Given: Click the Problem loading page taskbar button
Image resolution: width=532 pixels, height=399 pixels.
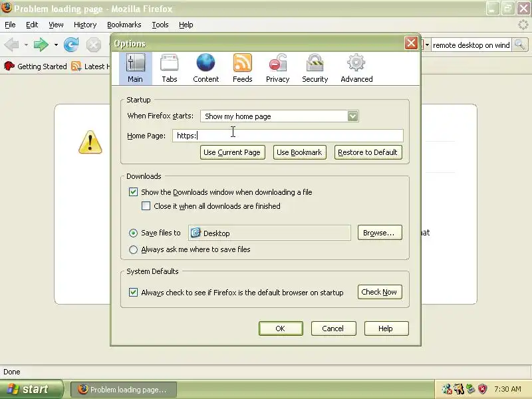Looking at the screenshot, I should (124, 389).
